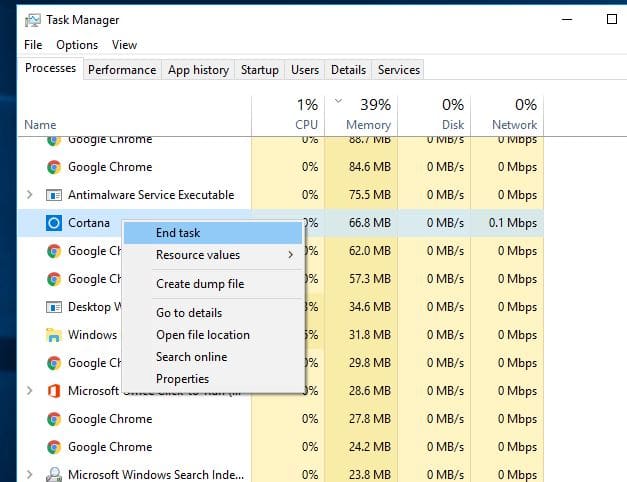Switch to the Details tab

348,70
